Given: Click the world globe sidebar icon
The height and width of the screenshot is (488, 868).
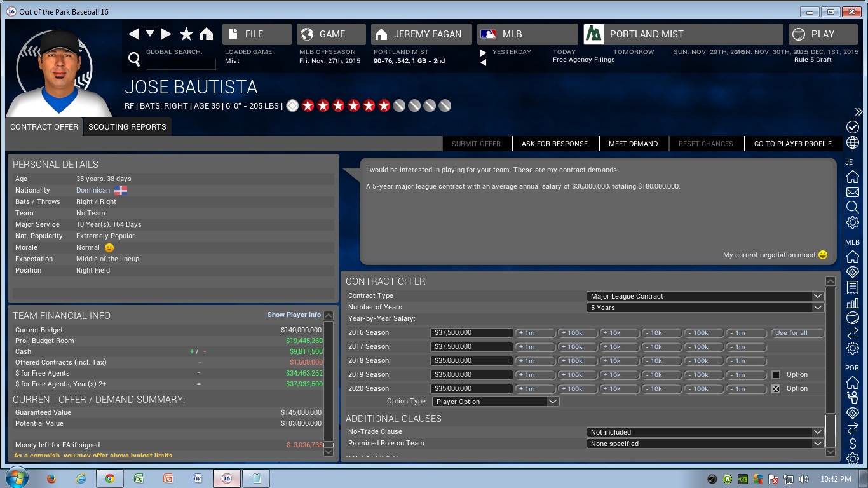Looking at the screenshot, I should pyautogui.click(x=852, y=142).
